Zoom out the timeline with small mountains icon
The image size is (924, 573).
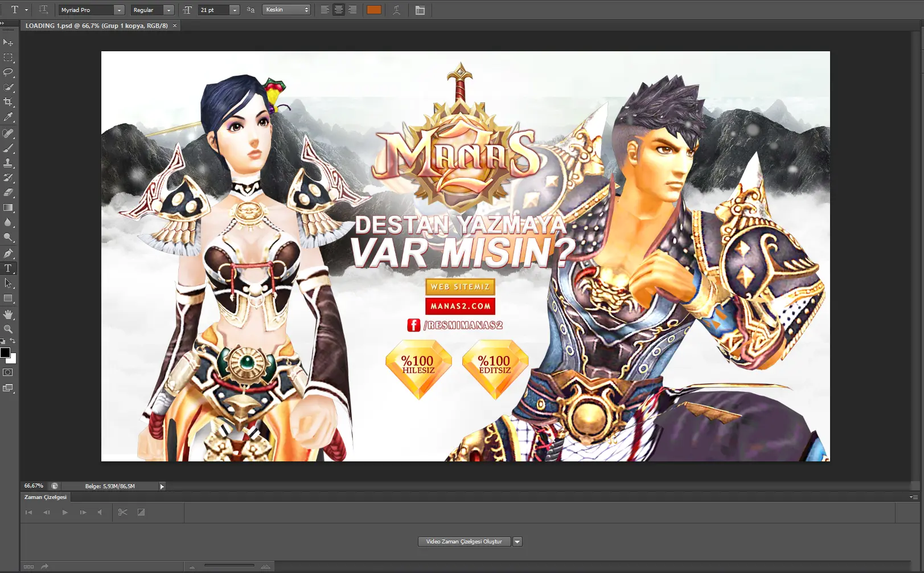(x=192, y=567)
